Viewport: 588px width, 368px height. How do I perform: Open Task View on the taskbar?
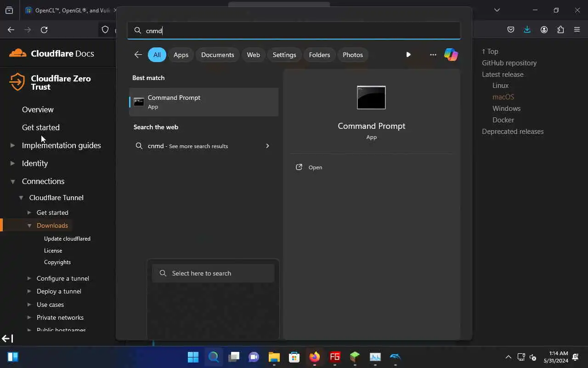coord(234,357)
